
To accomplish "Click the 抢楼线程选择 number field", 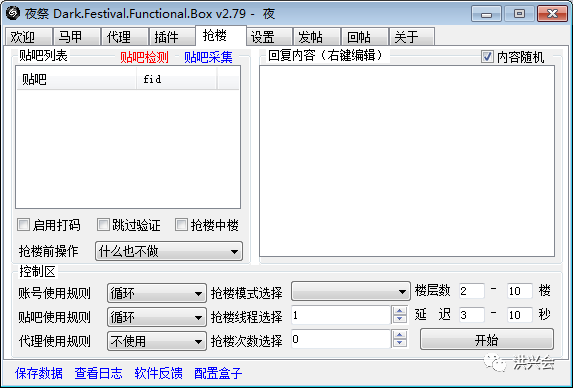I will [x=341, y=315].
